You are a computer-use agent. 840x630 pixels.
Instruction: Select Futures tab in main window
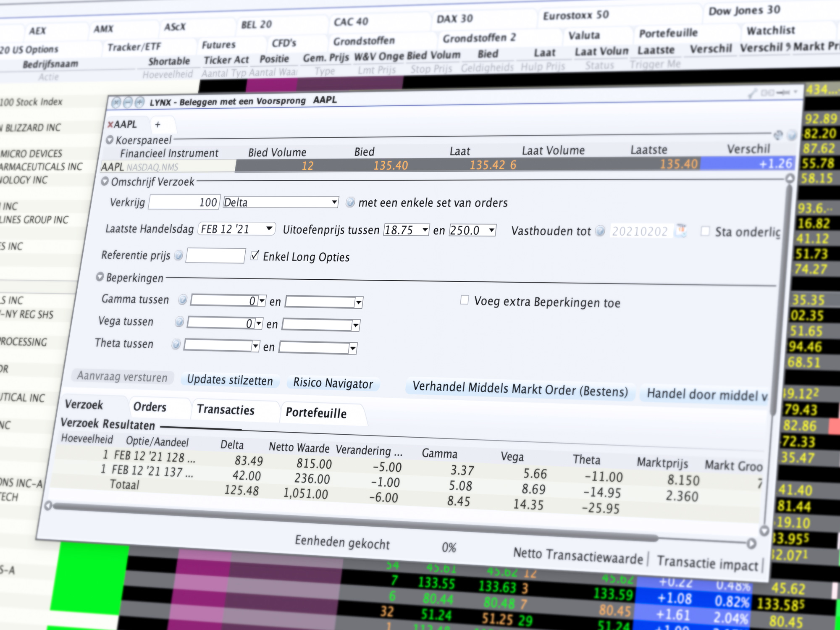[219, 45]
